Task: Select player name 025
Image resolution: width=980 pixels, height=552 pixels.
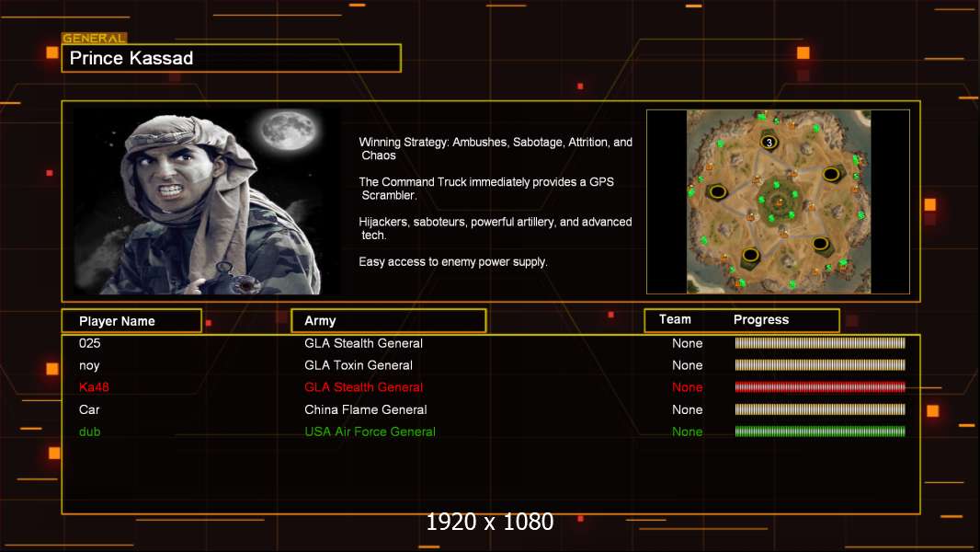Action: coord(89,343)
